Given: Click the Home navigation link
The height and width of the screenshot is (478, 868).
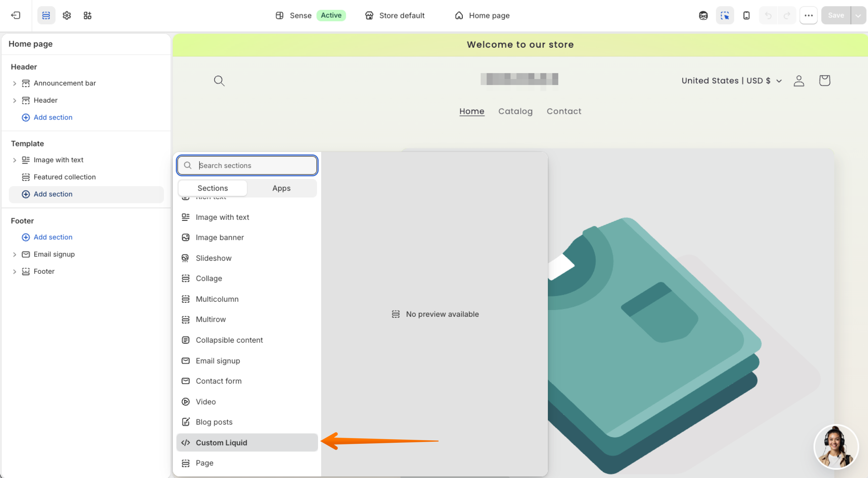Looking at the screenshot, I should (472, 111).
